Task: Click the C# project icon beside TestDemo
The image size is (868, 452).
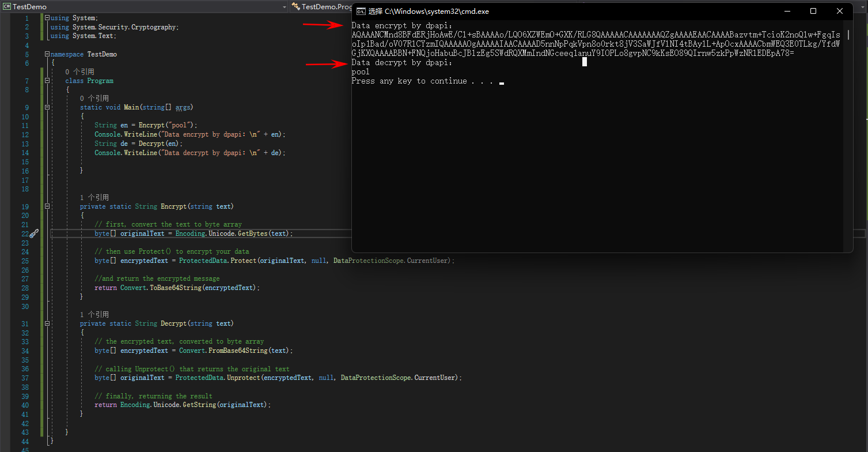Action: (x=6, y=6)
